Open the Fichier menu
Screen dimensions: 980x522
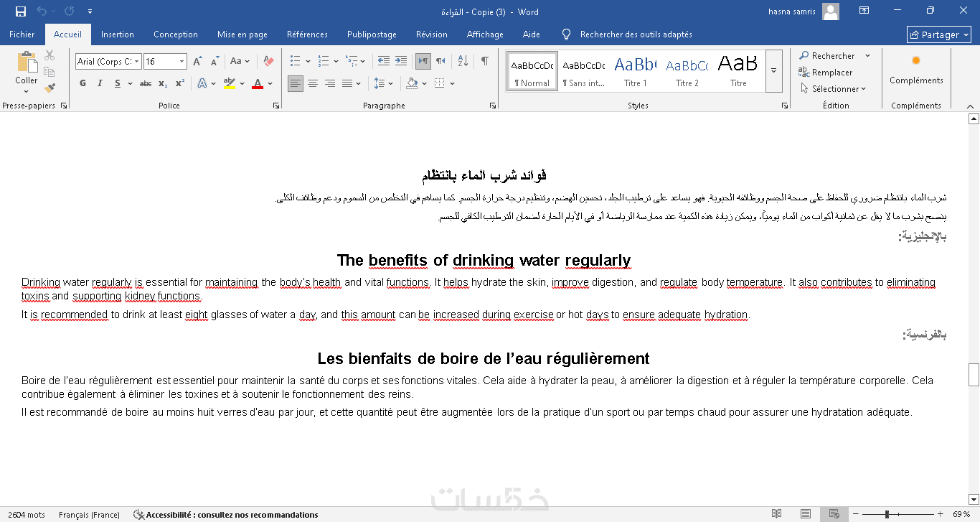coord(22,34)
